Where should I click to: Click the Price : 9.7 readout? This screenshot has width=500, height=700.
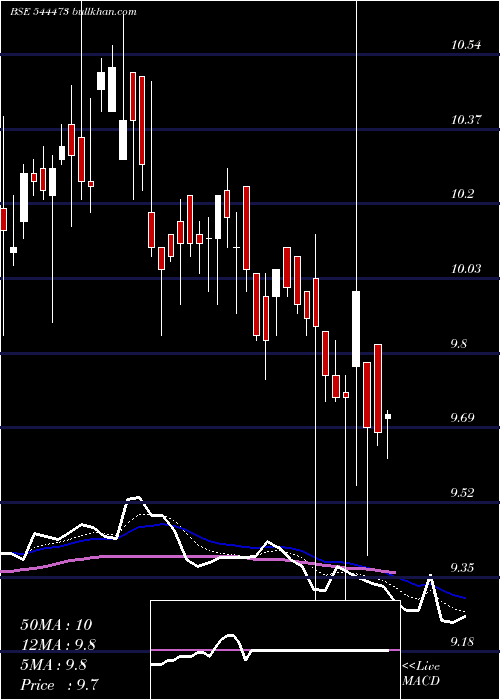[x=59, y=685]
